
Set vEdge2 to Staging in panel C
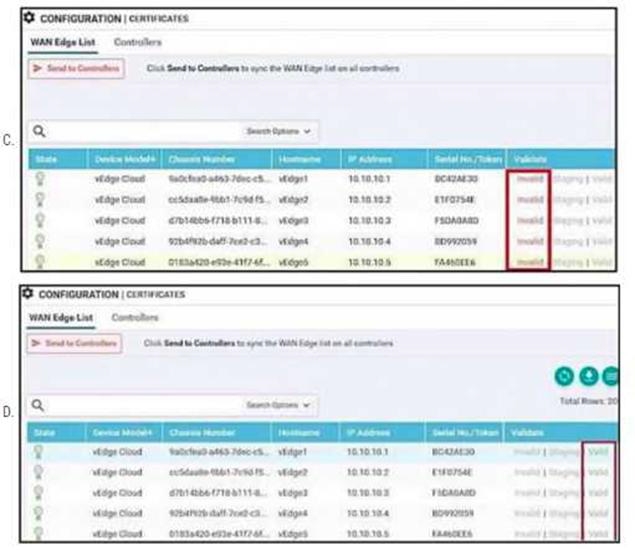[568, 200]
